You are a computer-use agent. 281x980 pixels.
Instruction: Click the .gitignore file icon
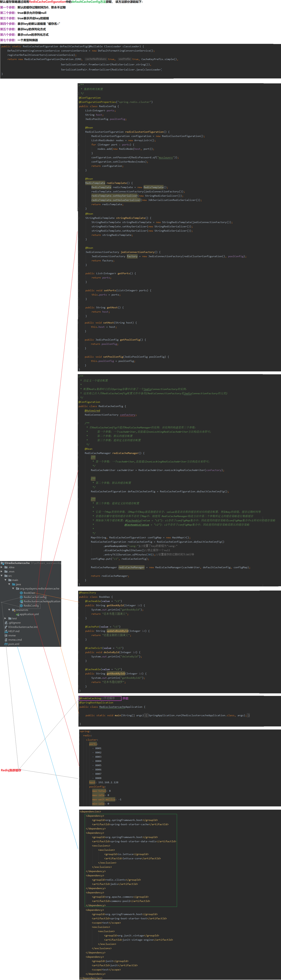point(6,623)
